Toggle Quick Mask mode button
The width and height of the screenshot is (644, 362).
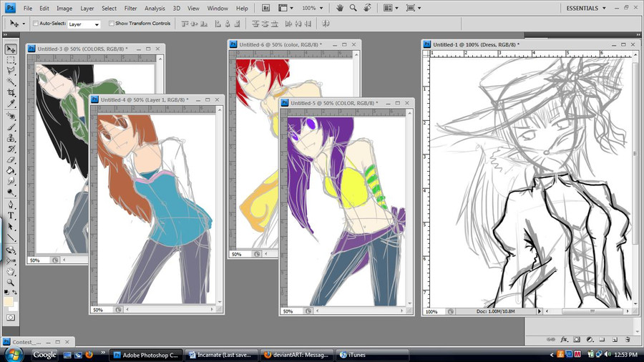[11, 317]
